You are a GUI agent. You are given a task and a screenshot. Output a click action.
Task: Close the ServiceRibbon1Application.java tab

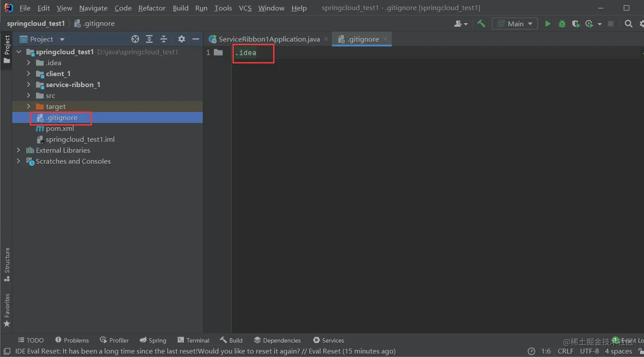pos(326,39)
